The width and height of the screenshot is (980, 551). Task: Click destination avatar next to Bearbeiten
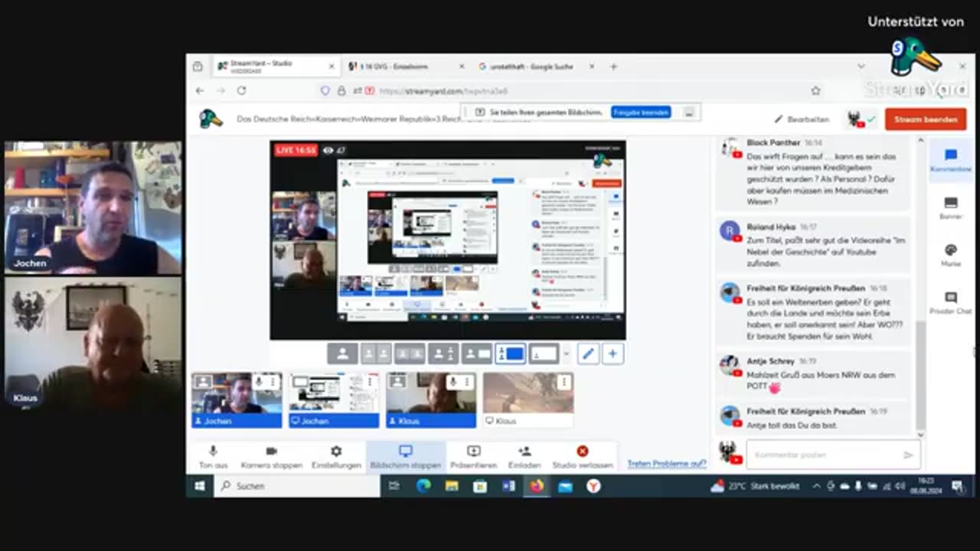(855, 119)
